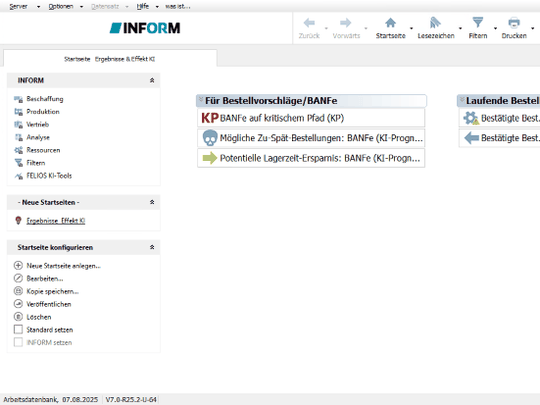Image resolution: width=540 pixels, height=405 pixels.
Task: Open dropdown arrow next to Drucken
Action: click(x=532, y=28)
